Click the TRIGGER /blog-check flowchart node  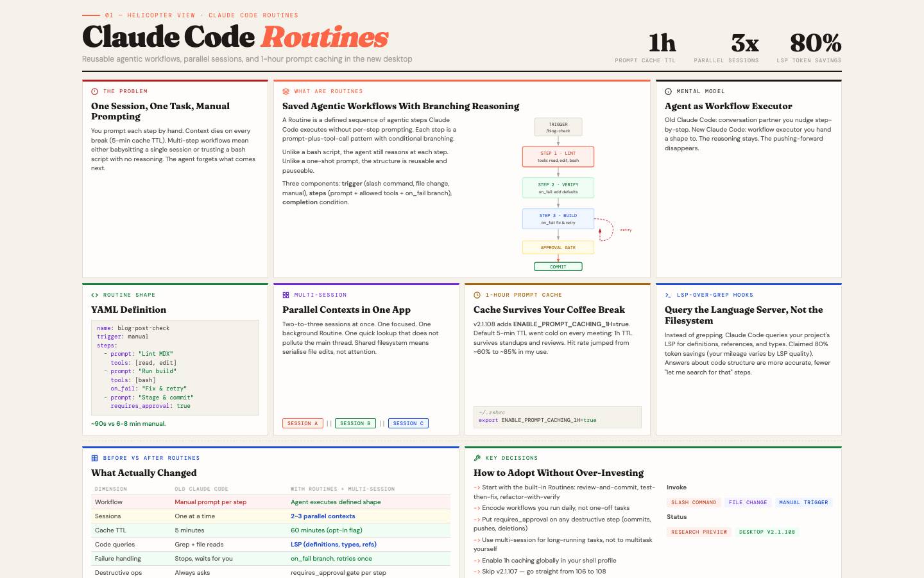click(558, 127)
